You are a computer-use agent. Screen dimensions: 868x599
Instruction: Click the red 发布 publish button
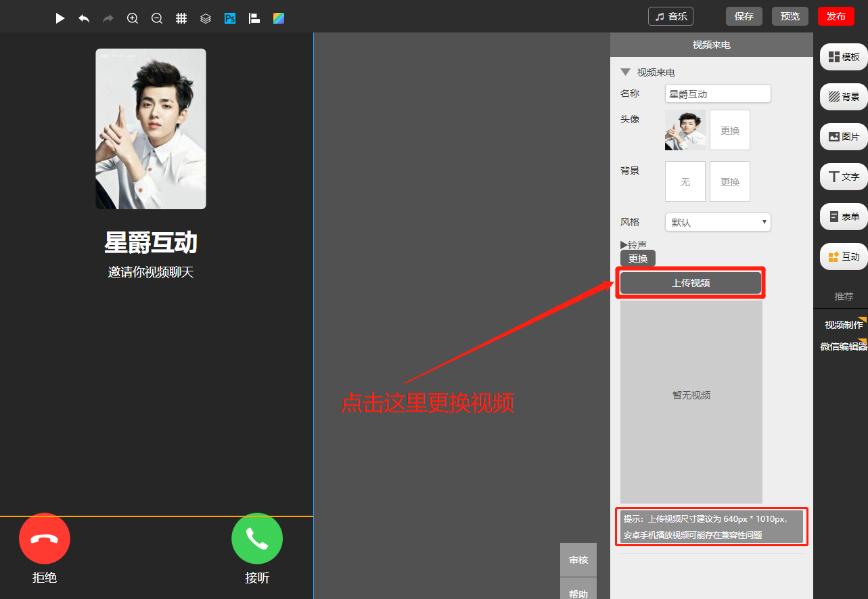tap(836, 16)
